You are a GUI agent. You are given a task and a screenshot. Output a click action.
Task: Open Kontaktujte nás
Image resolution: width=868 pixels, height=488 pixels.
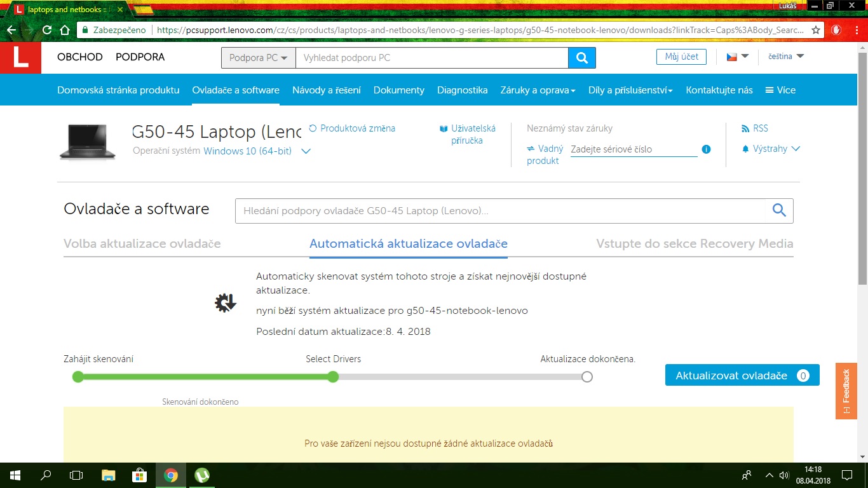click(719, 90)
